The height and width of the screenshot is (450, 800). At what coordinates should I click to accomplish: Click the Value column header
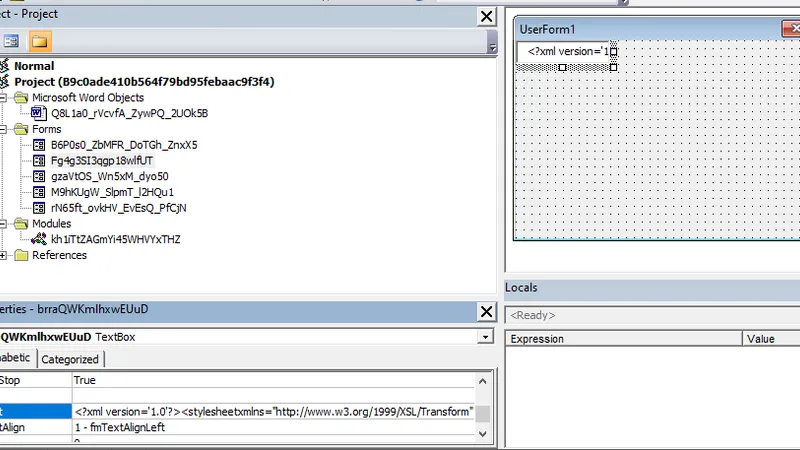[x=771, y=339]
